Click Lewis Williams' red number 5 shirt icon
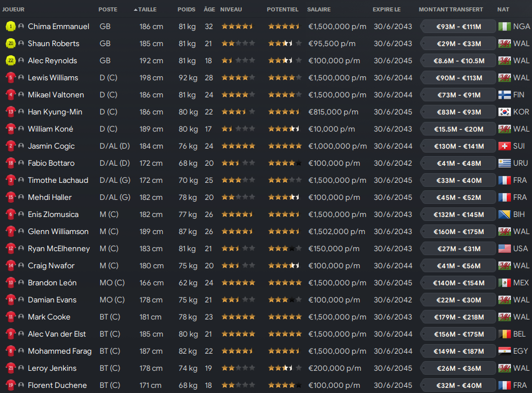Viewport: 532px width, 393px height. (x=10, y=77)
